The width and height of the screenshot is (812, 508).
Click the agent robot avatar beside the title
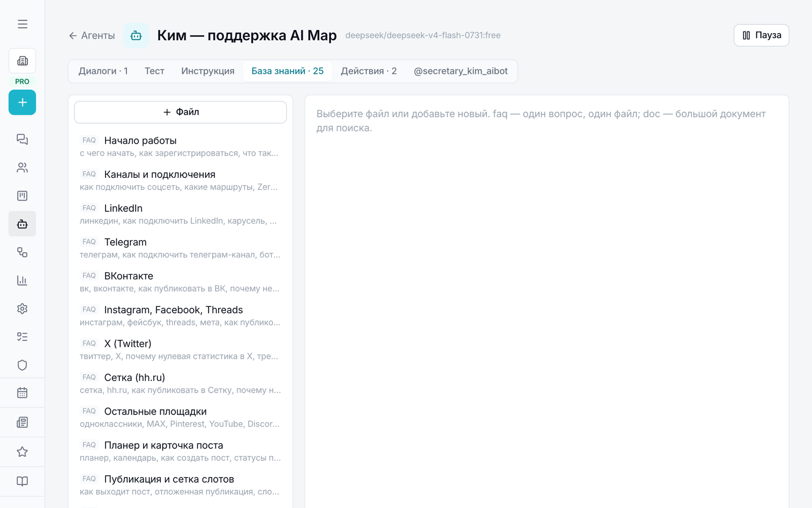click(136, 36)
